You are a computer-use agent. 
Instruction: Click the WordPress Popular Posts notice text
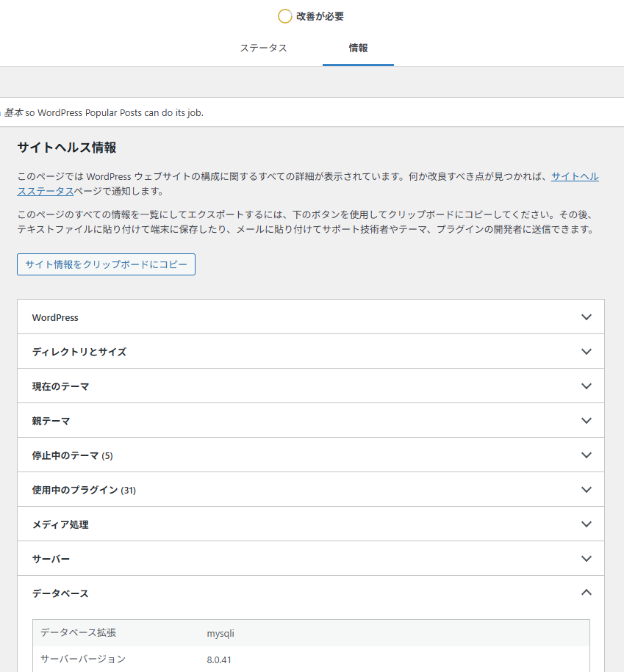(x=104, y=112)
